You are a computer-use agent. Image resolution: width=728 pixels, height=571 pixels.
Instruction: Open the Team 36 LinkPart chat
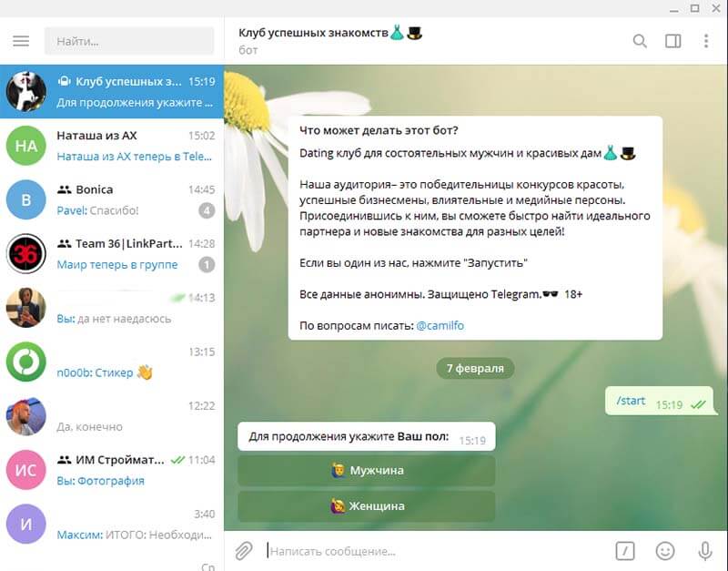click(112, 254)
